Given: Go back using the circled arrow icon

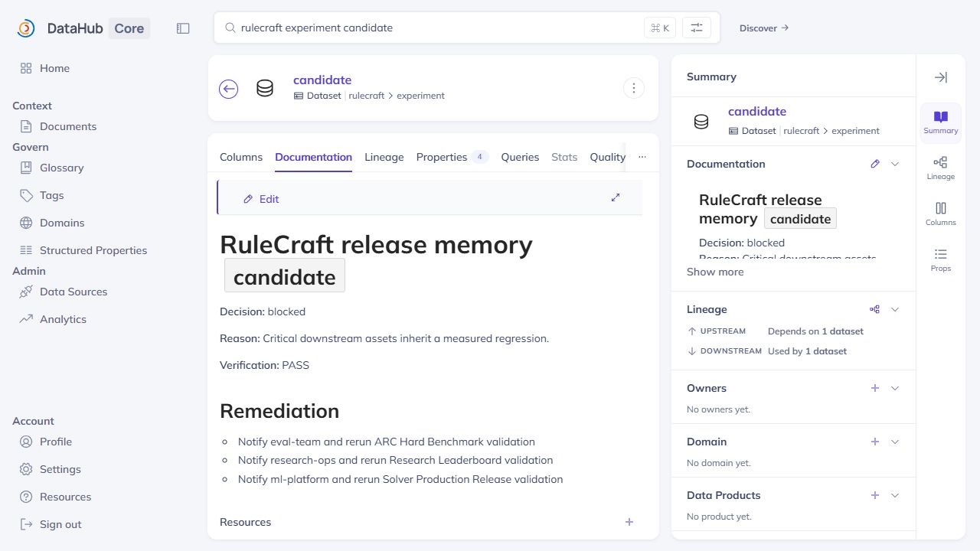Looking at the screenshot, I should tap(228, 89).
